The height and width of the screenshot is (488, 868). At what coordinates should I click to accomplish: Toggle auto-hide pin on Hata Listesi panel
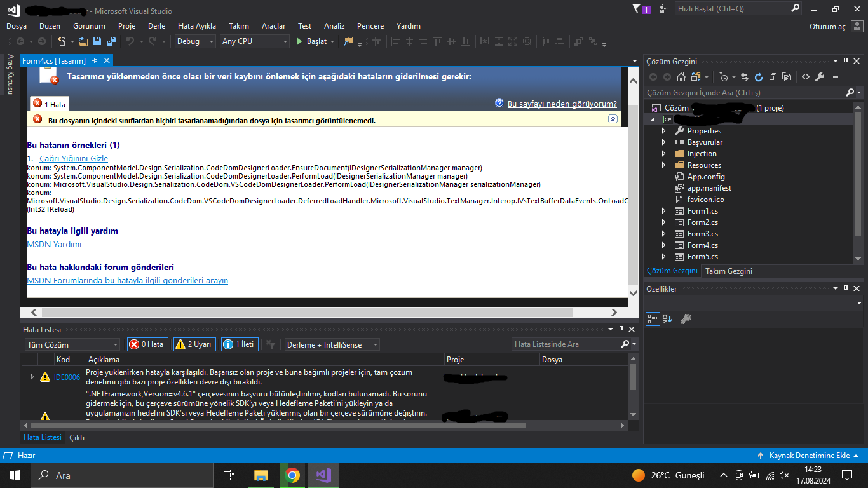pyautogui.click(x=621, y=329)
